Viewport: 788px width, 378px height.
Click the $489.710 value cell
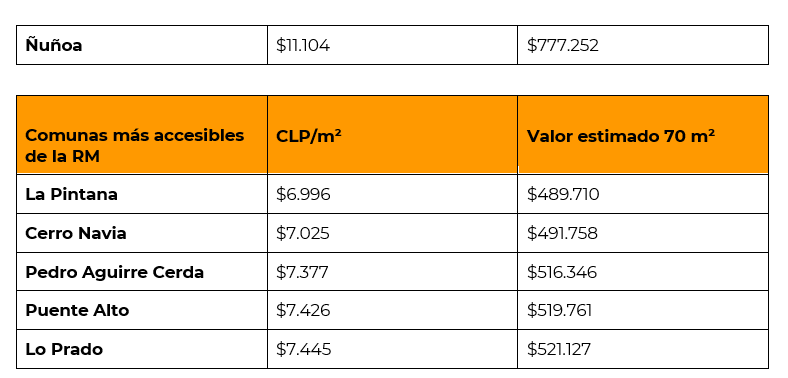(x=643, y=194)
